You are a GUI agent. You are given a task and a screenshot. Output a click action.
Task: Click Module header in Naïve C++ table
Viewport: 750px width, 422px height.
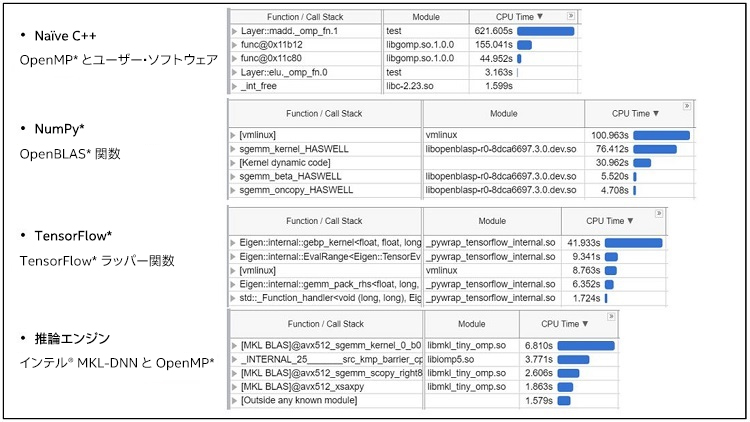point(426,17)
